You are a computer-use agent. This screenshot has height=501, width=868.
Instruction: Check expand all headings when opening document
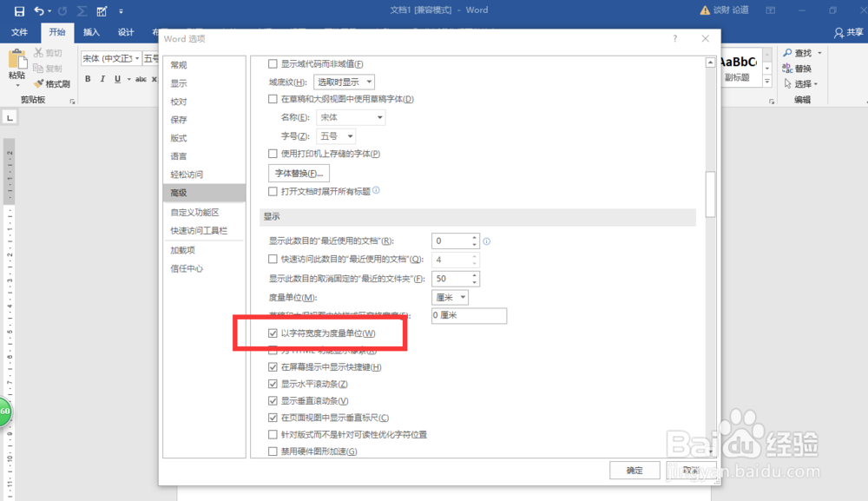[273, 191]
